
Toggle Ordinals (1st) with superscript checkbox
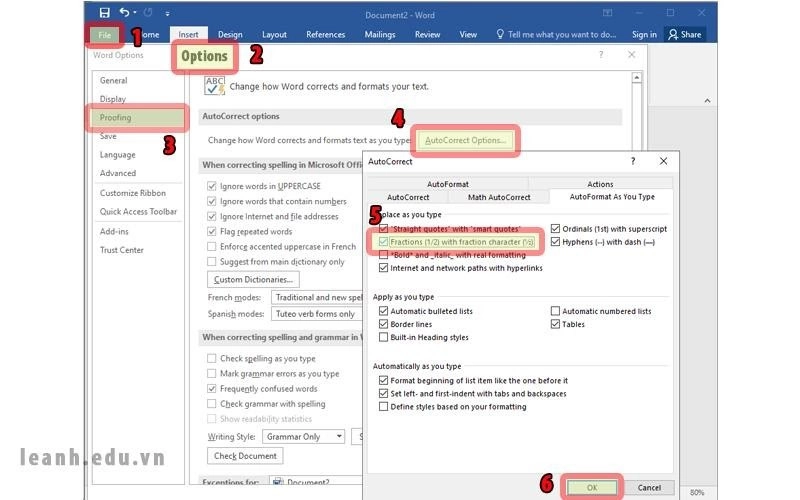coord(555,229)
